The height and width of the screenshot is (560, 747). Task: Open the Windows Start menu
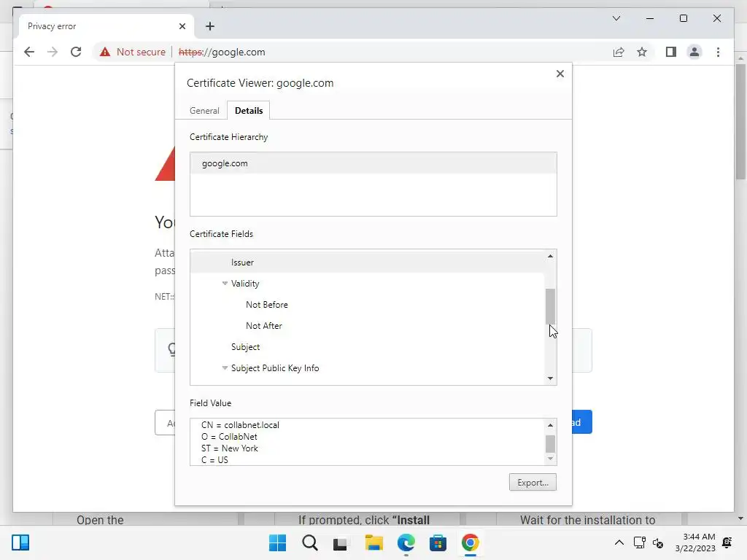click(x=278, y=542)
